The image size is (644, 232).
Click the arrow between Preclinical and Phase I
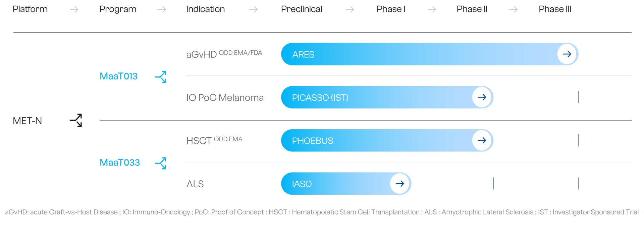pos(350,9)
